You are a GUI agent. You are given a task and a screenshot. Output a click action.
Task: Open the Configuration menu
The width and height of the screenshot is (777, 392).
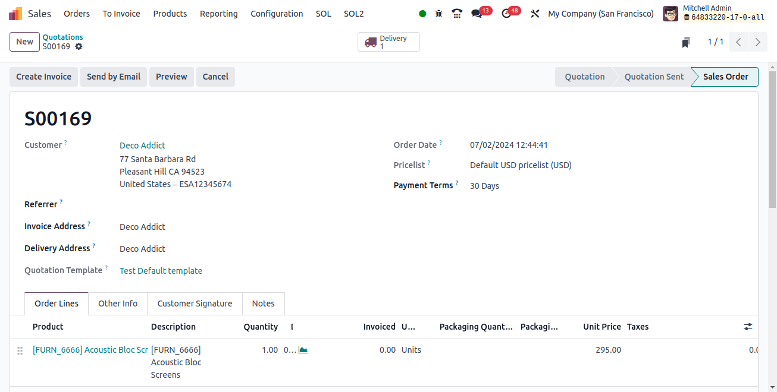[277, 14]
